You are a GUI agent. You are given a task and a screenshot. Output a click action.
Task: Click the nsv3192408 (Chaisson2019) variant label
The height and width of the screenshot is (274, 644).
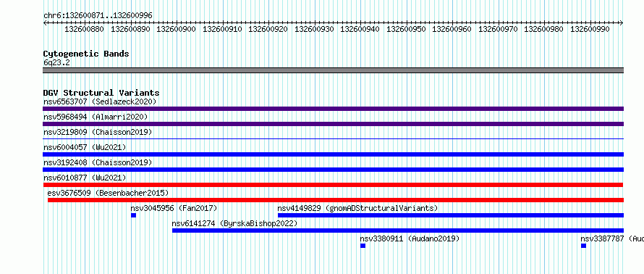tap(98, 162)
